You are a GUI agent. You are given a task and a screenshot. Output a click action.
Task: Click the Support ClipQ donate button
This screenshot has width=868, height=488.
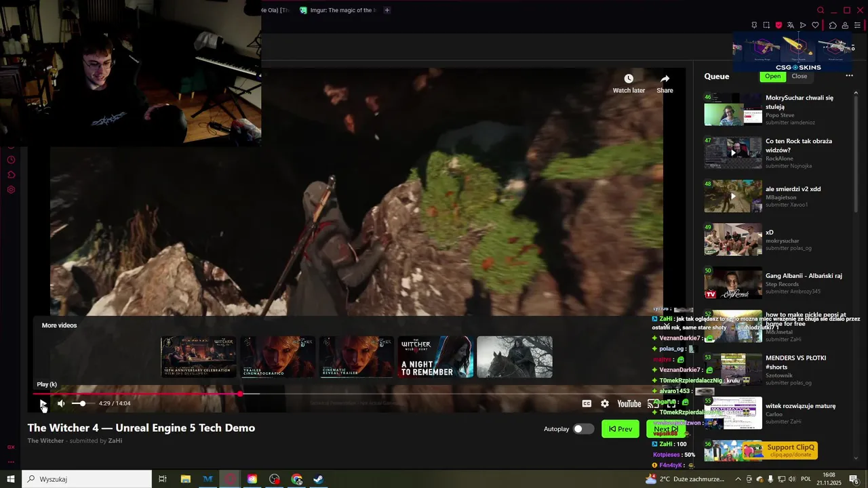781,450
